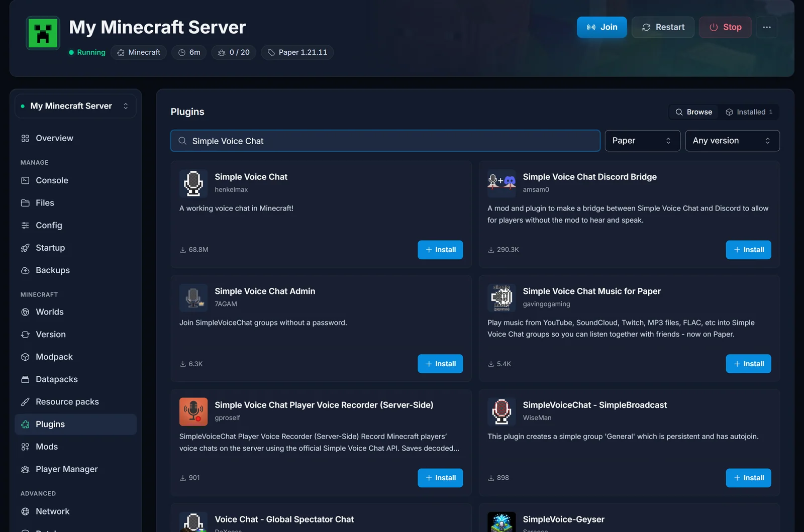Image resolution: width=804 pixels, height=532 pixels.
Task: Click the 68.8M download count
Action: (194, 250)
